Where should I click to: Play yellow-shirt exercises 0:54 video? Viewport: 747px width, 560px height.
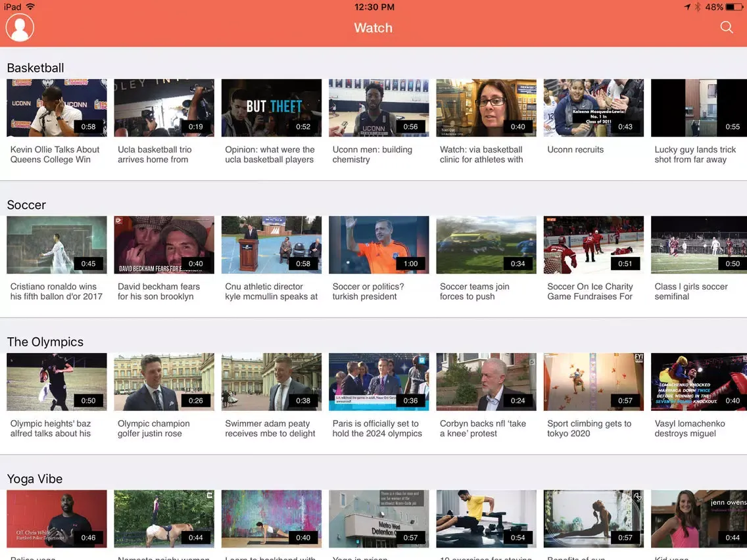tap(487, 519)
